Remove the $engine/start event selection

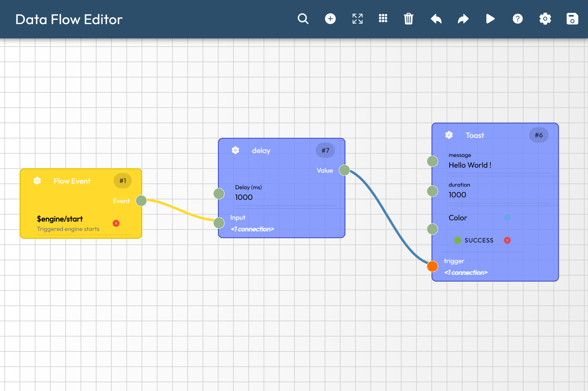click(x=116, y=223)
